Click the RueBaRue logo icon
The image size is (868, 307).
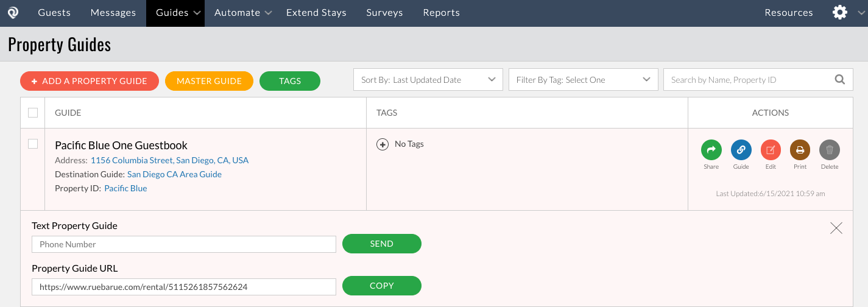tap(13, 13)
